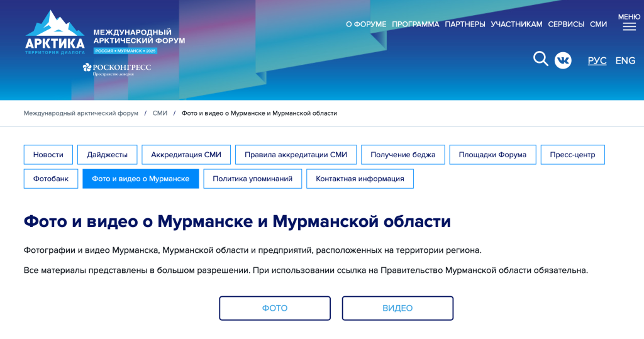Screen dimensions: 644x339
Task: Switch language to ENG
Action: [625, 60]
